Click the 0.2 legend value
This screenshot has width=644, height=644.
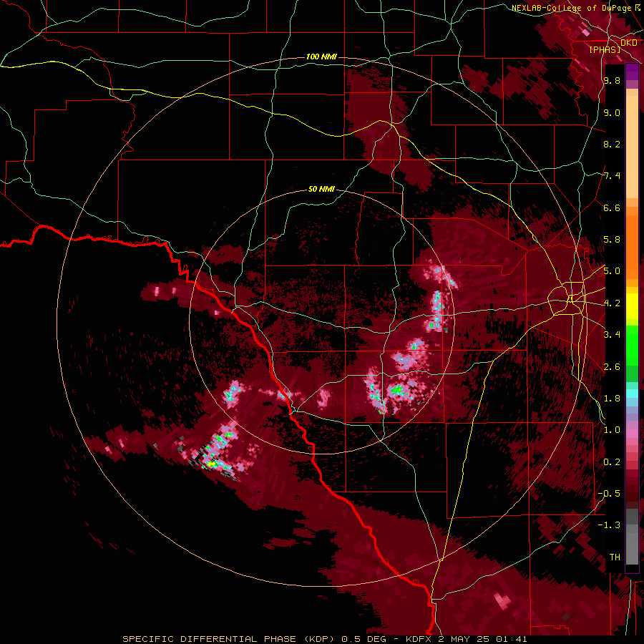pos(612,462)
